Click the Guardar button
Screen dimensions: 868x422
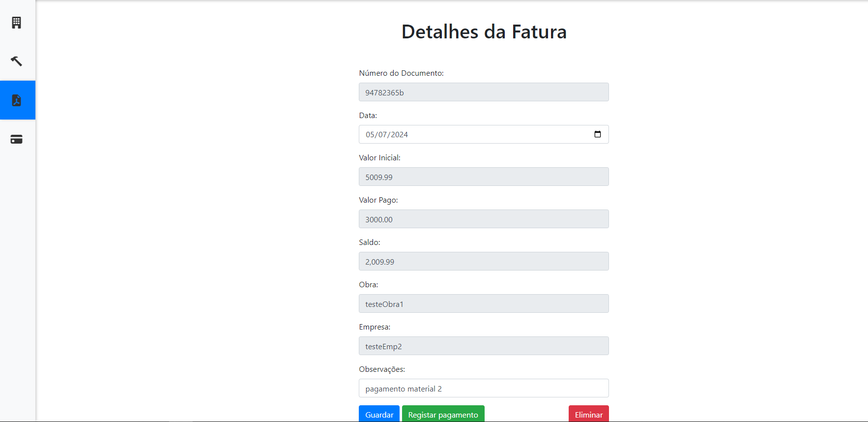(379, 414)
